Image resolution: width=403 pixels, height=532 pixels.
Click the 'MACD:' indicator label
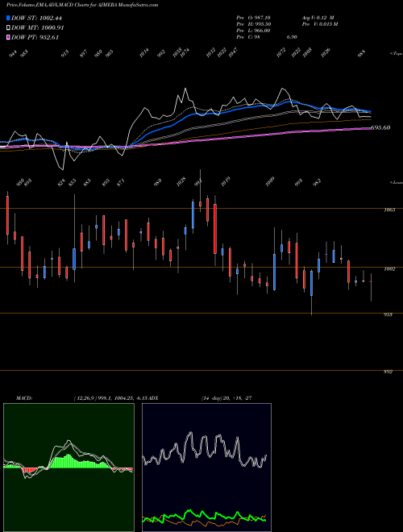point(24,398)
